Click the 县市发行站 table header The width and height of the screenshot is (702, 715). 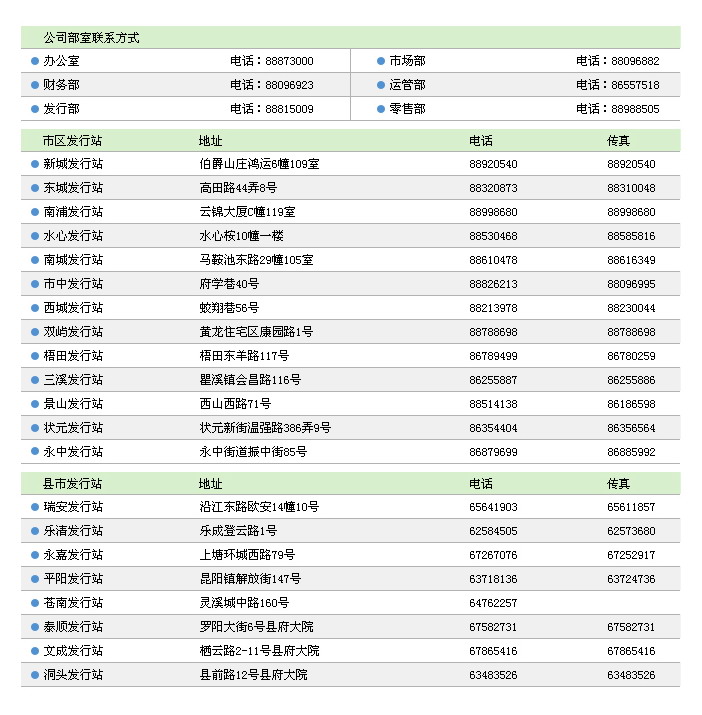tap(73, 484)
